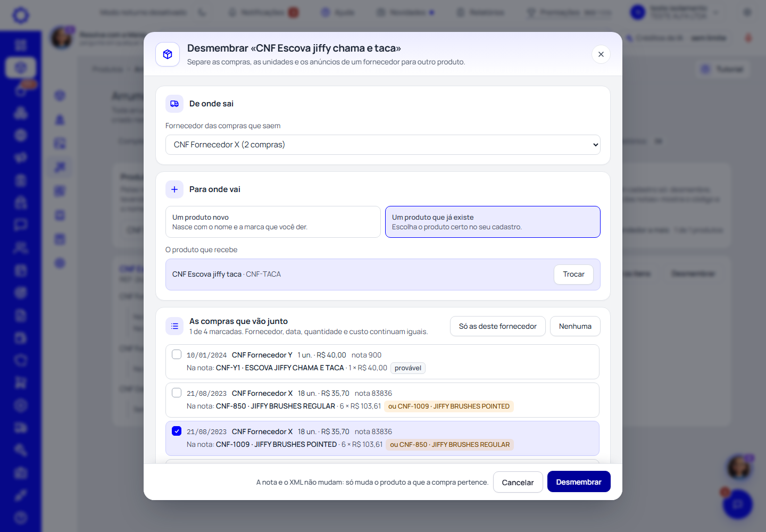
Task: Untick the checked CNF-1009 JIFFY BRUSHES POINTED purchase
Action: click(177, 431)
